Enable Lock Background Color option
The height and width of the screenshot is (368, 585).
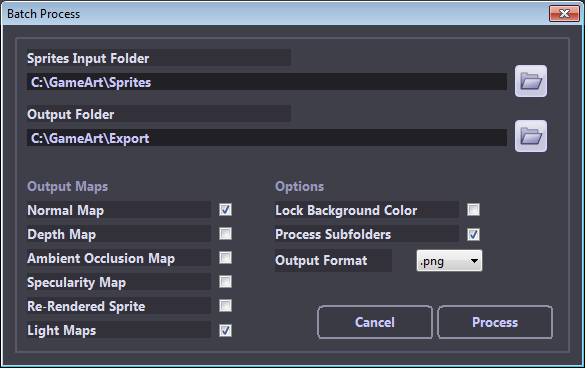[x=473, y=210]
